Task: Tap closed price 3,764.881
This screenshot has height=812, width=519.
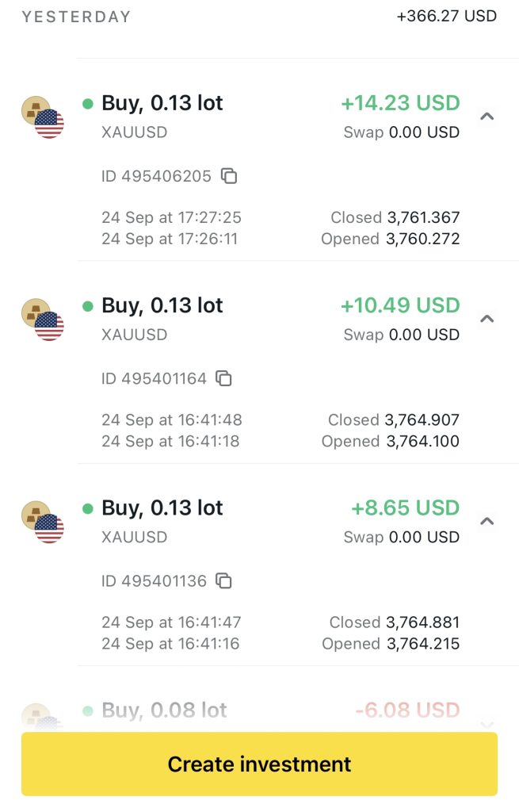Action: point(422,622)
